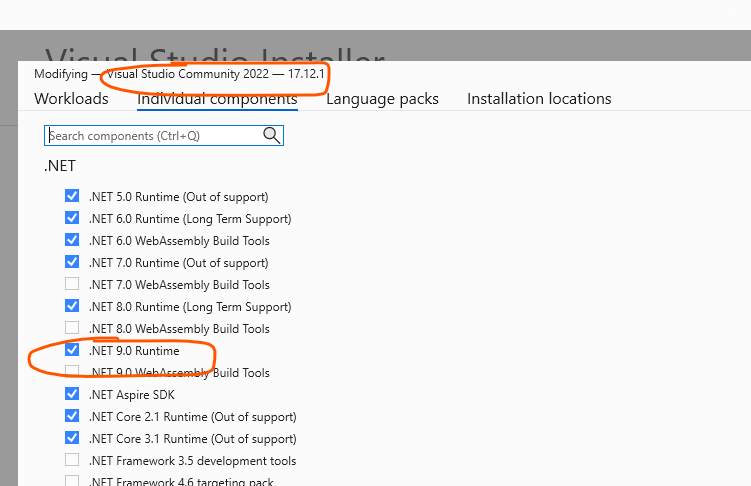Check .NET Framework 3.5 development tools
This screenshot has width=751, height=486.
coord(72,460)
